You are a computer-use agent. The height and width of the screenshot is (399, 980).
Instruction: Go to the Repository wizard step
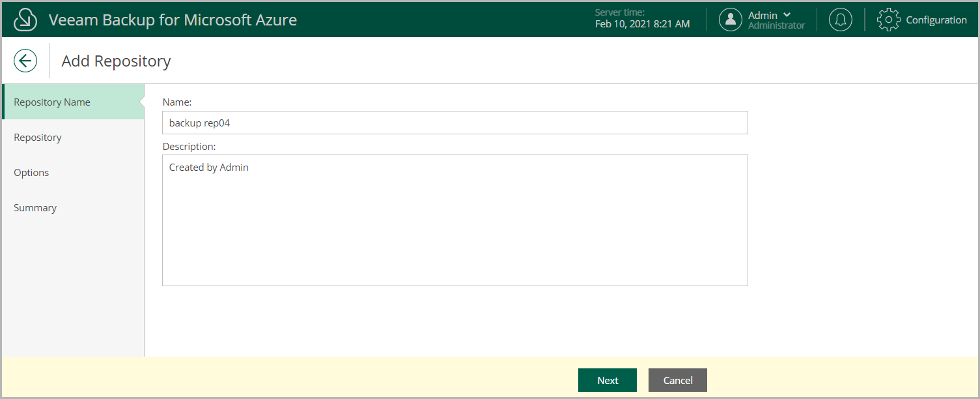[73, 137]
